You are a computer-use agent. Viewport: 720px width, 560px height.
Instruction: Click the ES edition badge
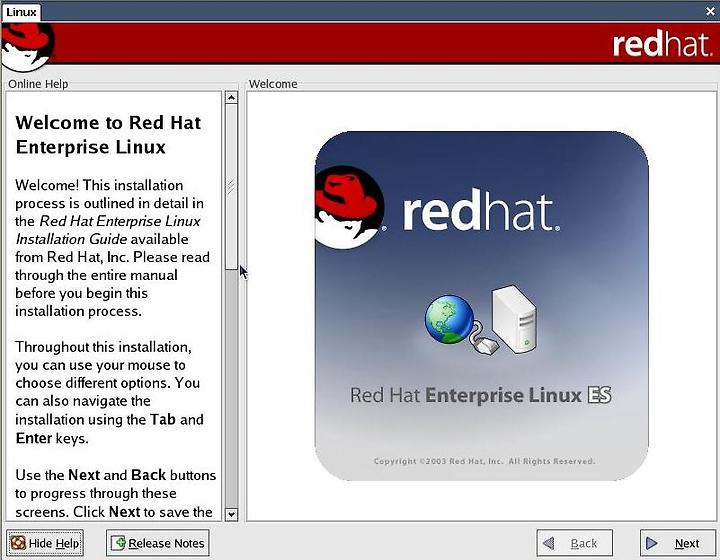599,395
